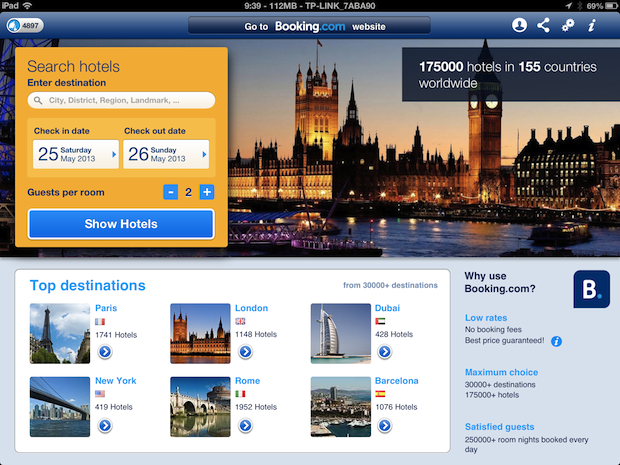
Task: Click 'from 30000+ destinations' text
Action: pos(390,285)
